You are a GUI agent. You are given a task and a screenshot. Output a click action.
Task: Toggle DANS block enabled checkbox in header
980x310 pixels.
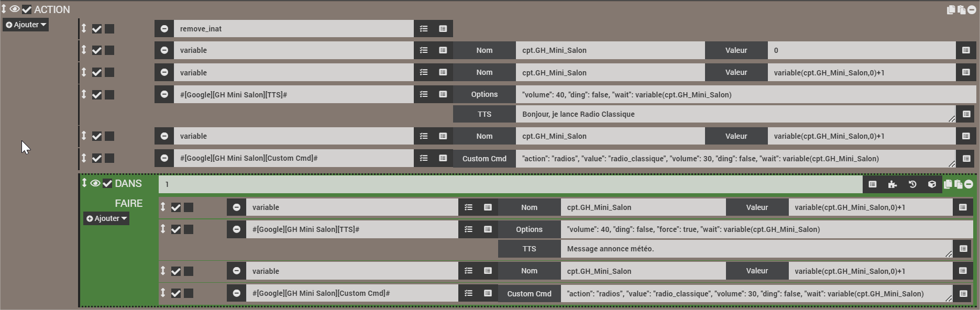[107, 183]
